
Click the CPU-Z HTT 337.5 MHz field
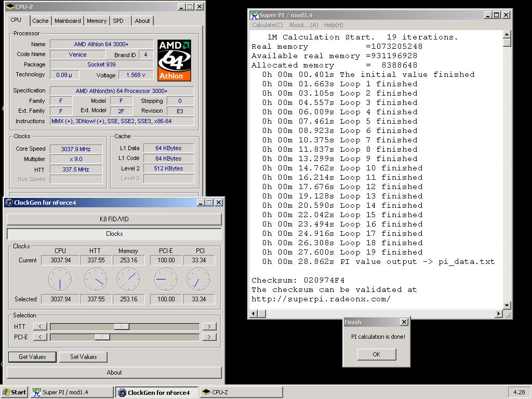click(76, 169)
